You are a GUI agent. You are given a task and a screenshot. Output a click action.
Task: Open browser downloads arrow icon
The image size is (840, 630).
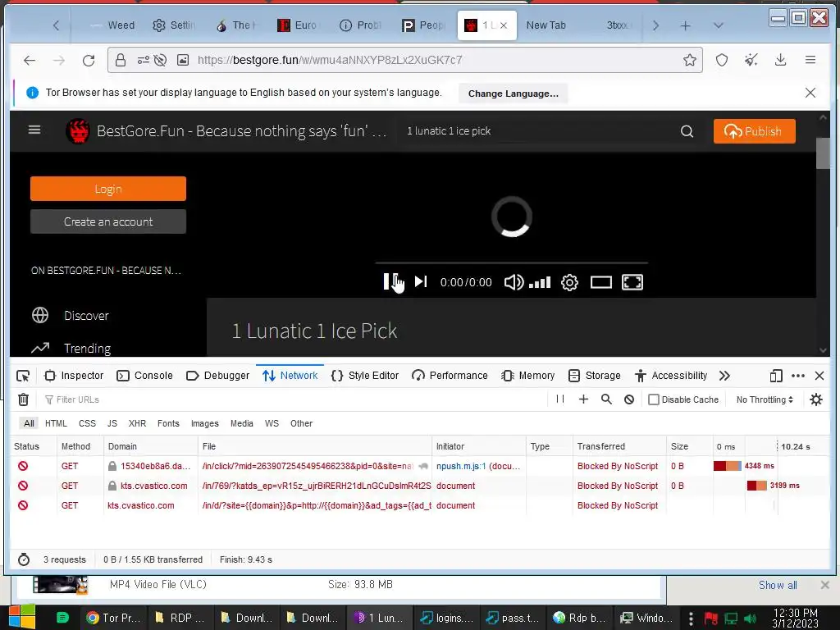781,60
